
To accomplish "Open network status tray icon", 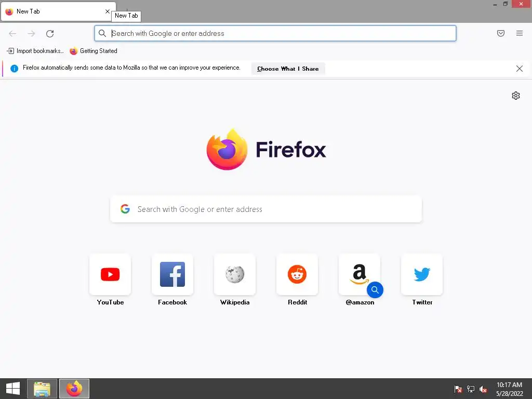I will 471,389.
